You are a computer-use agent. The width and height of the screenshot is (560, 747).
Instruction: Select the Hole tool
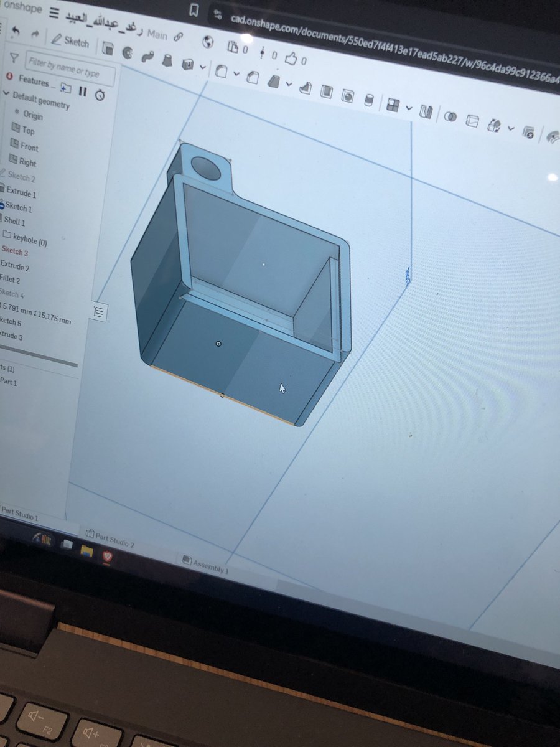click(x=347, y=96)
